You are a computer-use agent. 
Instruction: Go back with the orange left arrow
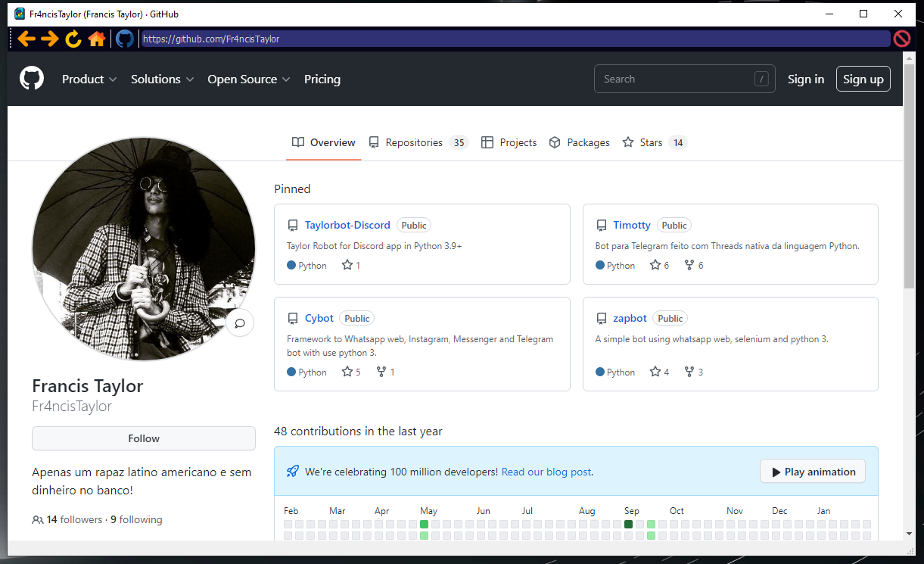coord(26,39)
